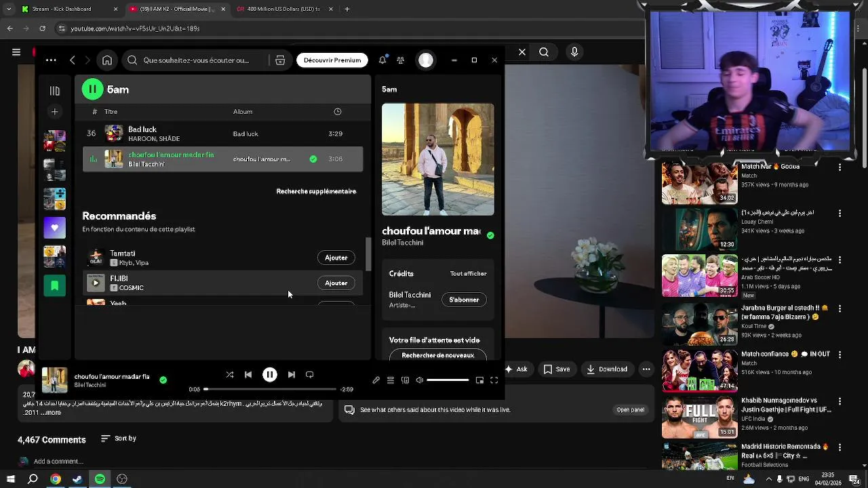Image resolution: width=868 pixels, height=488 pixels.
Task: Sort by Titre column header
Action: [111, 111]
